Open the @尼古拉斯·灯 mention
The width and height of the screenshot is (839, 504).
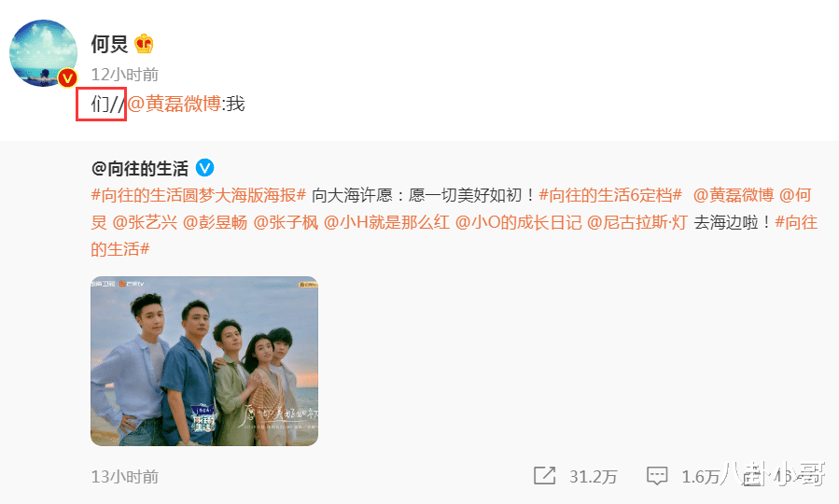tap(637, 222)
